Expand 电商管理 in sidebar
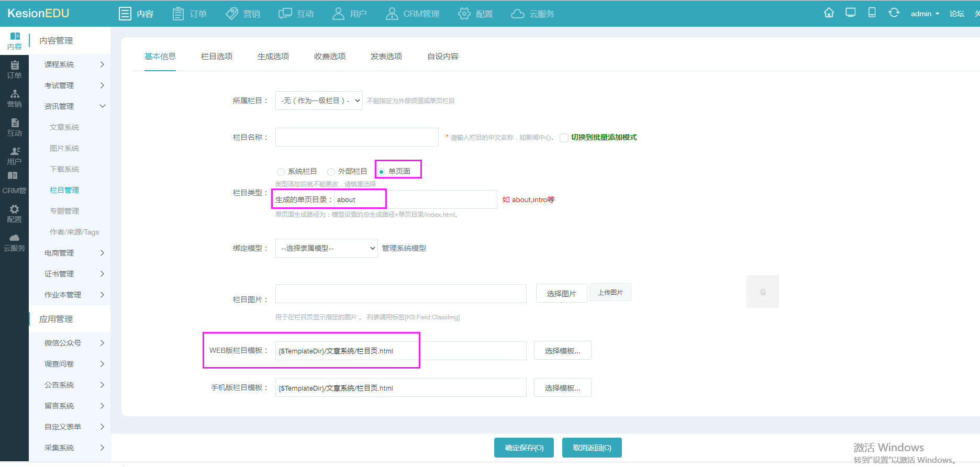 tap(70, 253)
